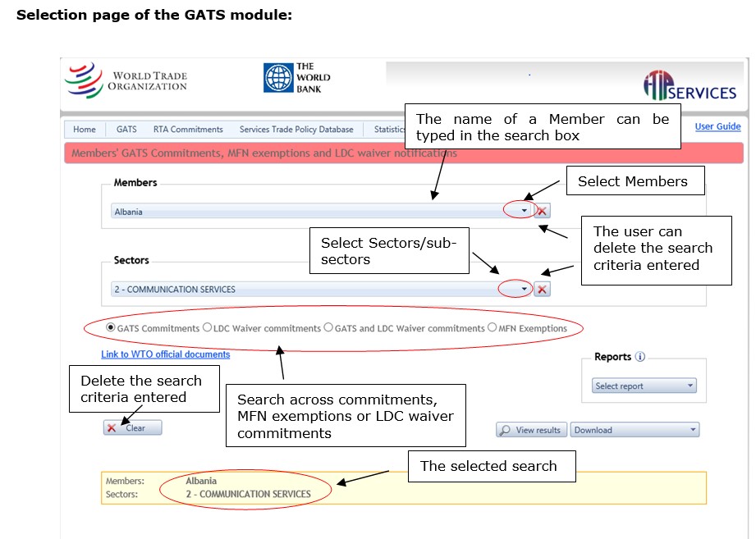
Task: Click the View results button
Action: click(x=532, y=430)
